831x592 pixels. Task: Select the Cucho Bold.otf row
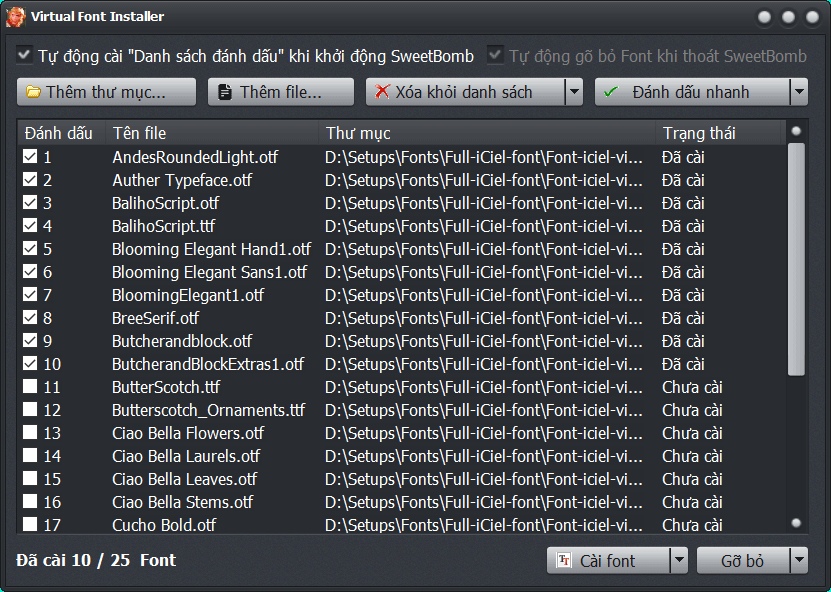[164, 525]
